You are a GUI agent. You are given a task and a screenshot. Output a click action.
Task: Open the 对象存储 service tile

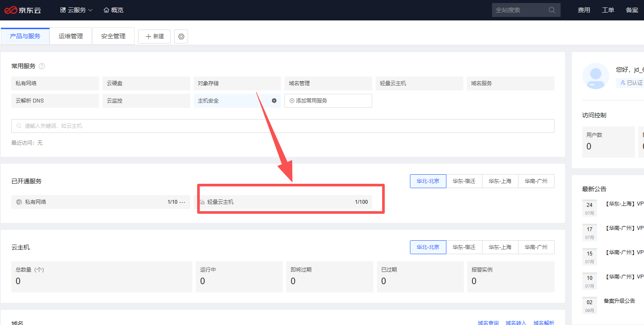238,83
